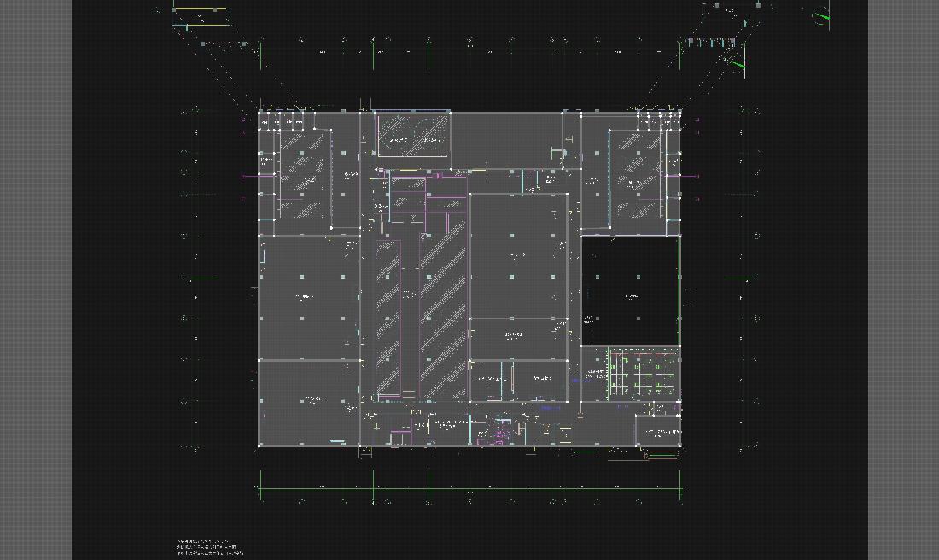Select the upper-right diagonally hatched room

tap(636, 174)
